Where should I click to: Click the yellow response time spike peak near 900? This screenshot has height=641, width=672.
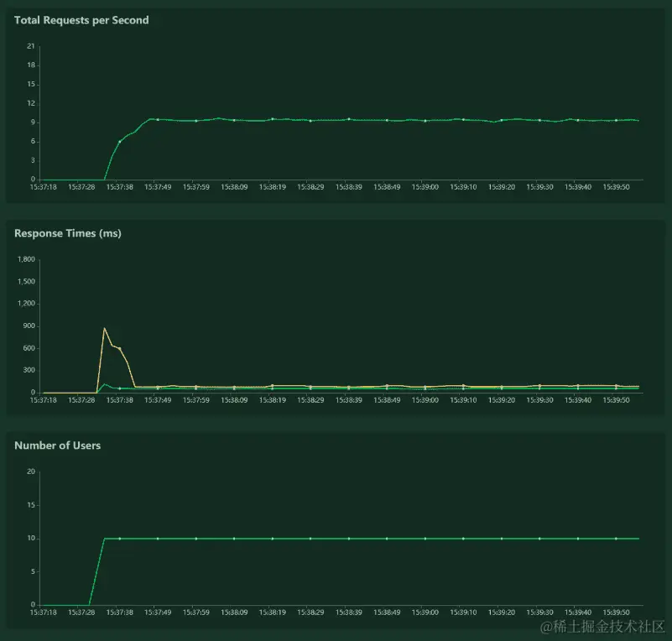tap(104, 329)
